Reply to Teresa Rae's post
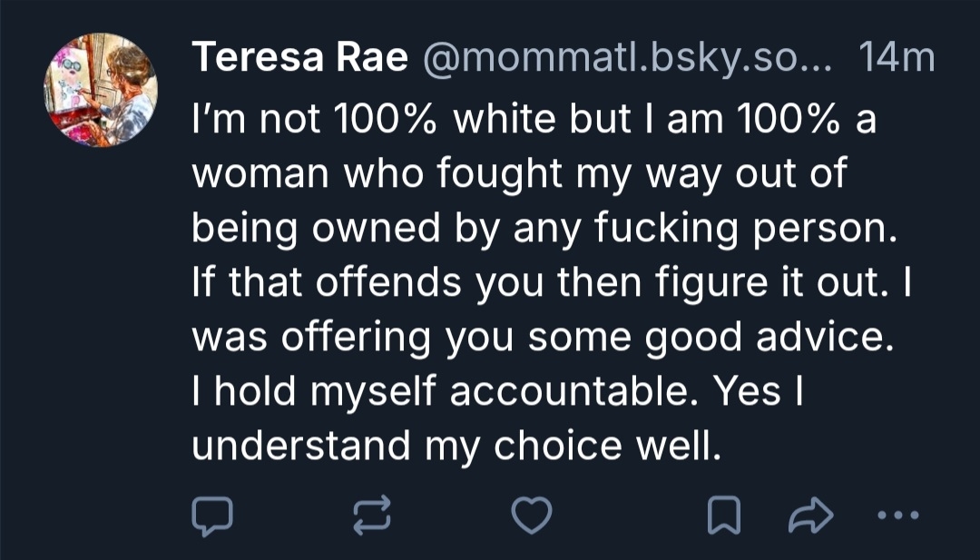This screenshot has height=560, width=980. 212,515
